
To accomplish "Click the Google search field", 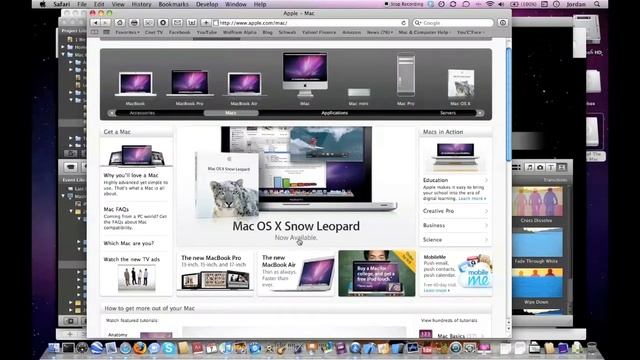I will [x=453, y=23].
